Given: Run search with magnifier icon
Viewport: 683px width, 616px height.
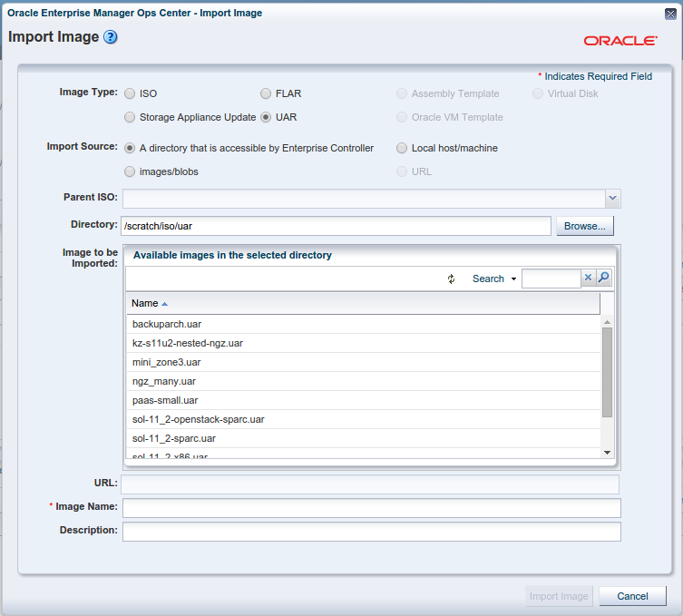Looking at the screenshot, I should click(604, 278).
